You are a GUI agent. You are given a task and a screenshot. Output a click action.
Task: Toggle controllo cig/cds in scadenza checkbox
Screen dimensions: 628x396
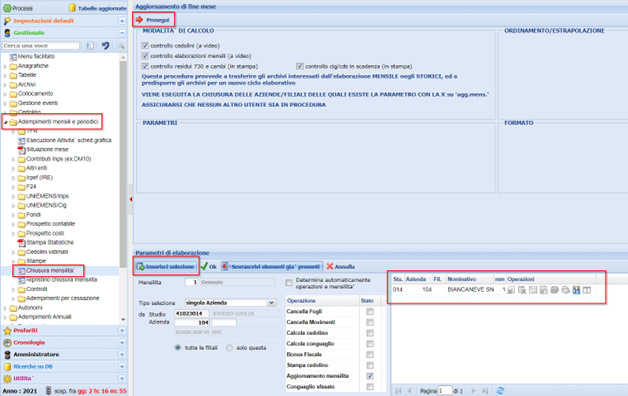coord(300,66)
